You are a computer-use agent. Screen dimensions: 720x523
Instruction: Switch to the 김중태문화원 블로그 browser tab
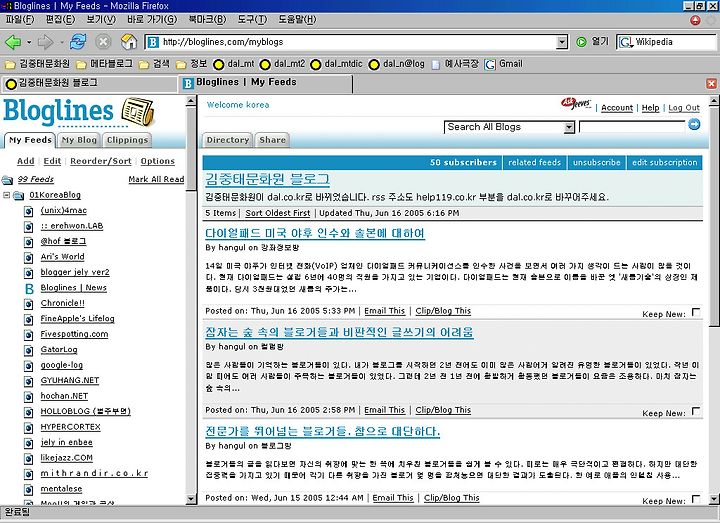tap(89, 83)
